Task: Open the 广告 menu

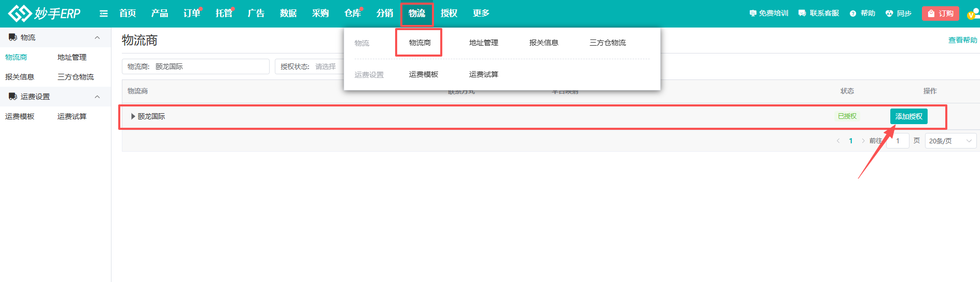Action: pos(256,14)
